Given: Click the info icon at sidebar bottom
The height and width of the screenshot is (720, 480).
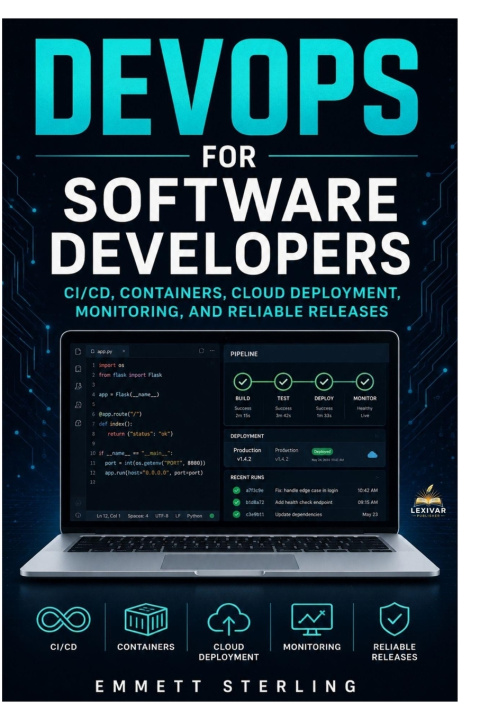Looking at the screenshot, I should (x=78, y=516).
